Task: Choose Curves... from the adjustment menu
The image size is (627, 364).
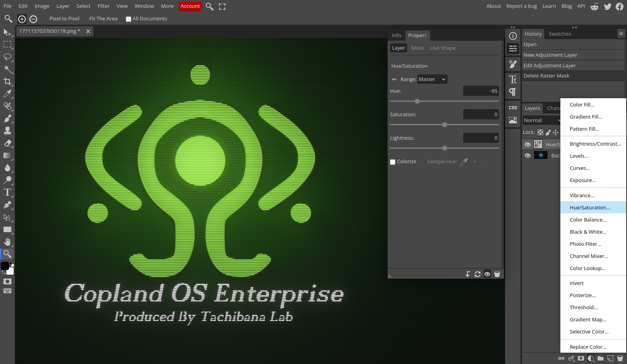Action: click(x=593, y=168)
